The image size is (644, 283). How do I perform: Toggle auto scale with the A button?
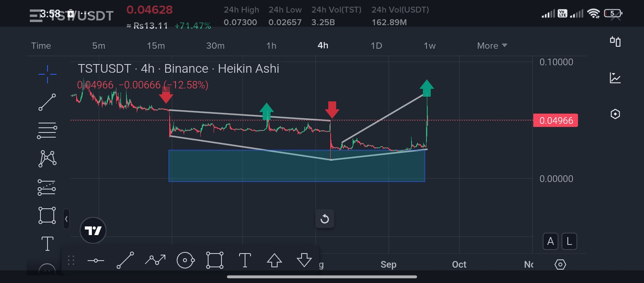pyautogui.click(x=551, y=241)
